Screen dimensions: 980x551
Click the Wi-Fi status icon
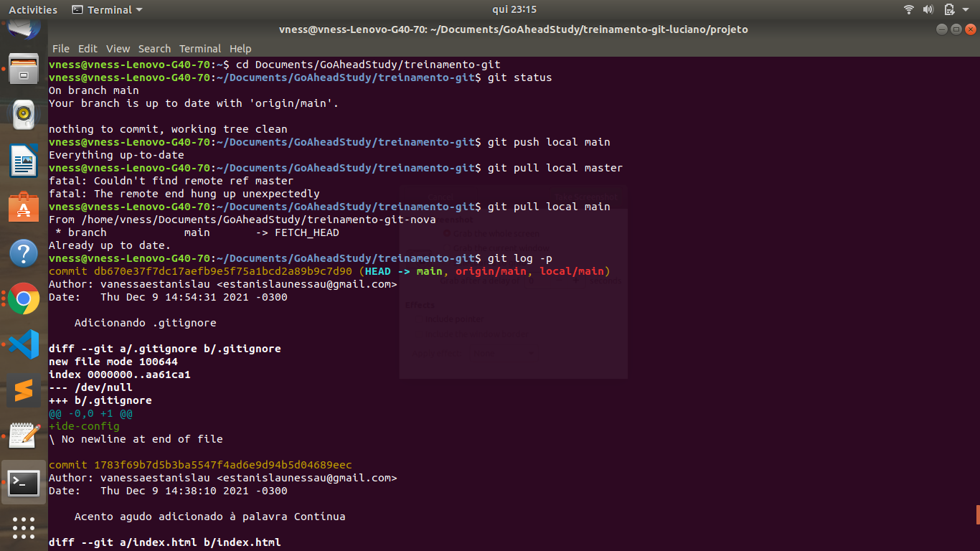click(909, 9)
